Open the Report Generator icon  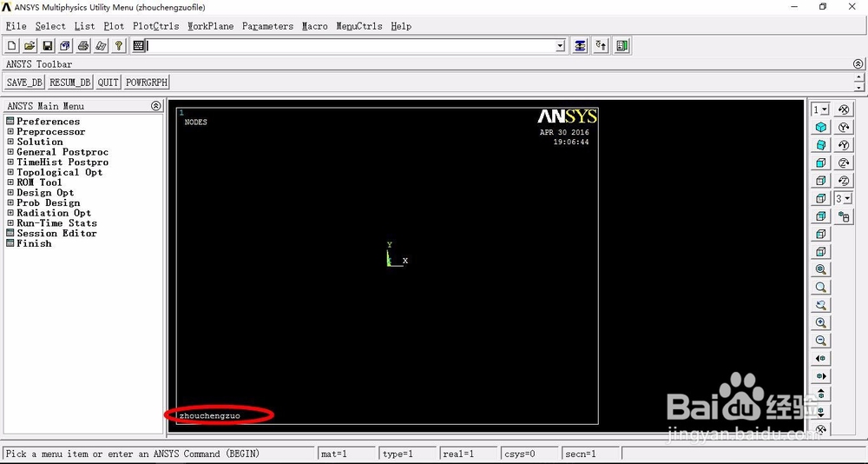point(101,45)
